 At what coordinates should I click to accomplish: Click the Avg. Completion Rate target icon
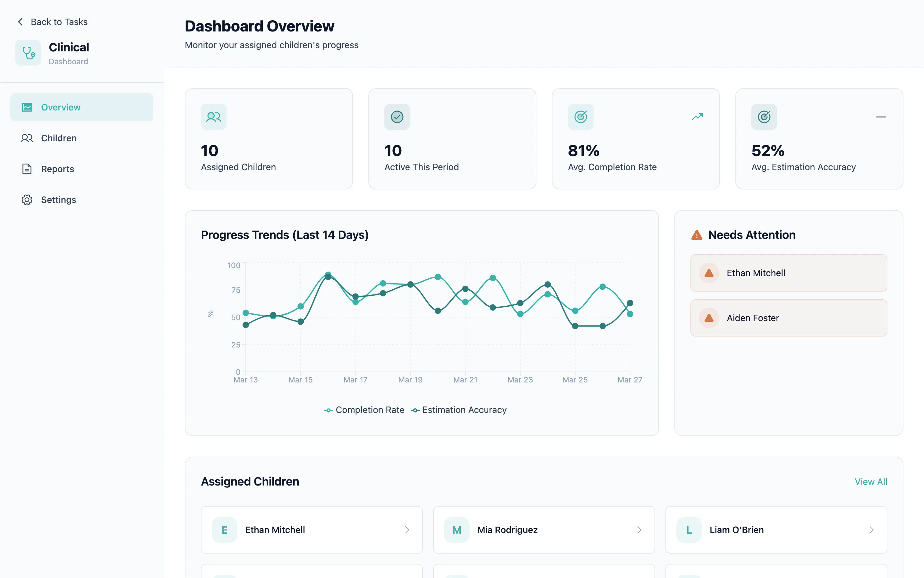pyautogui.click(x=581, y=117)
